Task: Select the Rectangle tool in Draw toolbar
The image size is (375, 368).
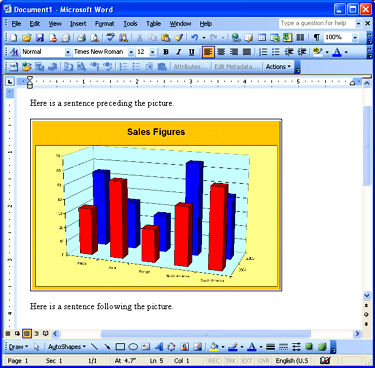Action: pos(120,347)
